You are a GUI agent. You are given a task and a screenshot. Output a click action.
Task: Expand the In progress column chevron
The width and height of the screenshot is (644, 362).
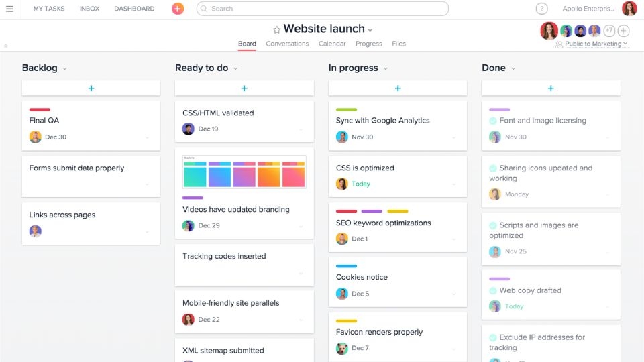click(x=386, y=69)
